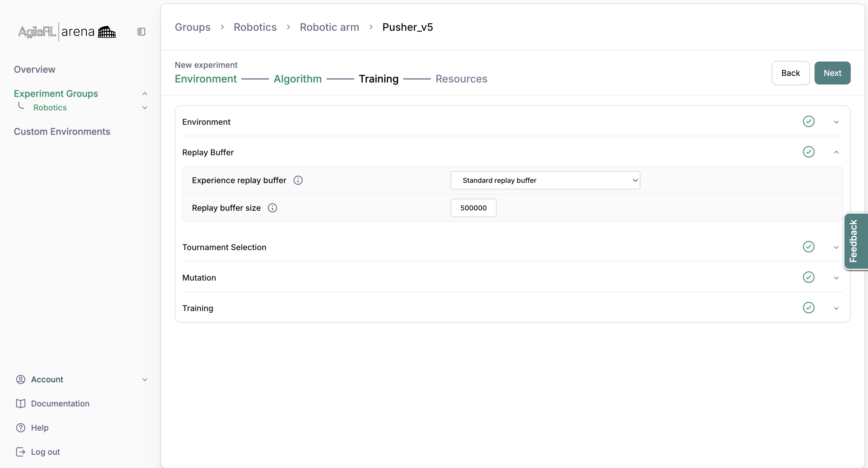Click the green check icon on the Environment row

tap(808, 121)
